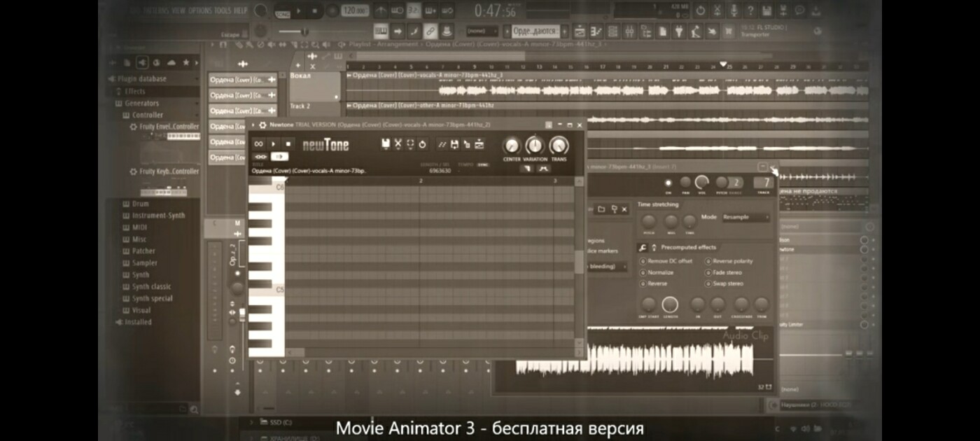Click Newtone reload circular arrow icon

(421, 144)
